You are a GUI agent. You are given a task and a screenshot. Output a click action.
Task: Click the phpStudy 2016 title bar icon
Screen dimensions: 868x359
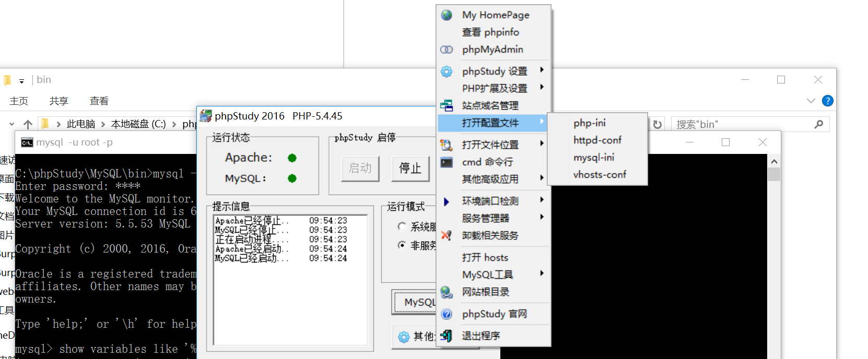coord(206,116)
